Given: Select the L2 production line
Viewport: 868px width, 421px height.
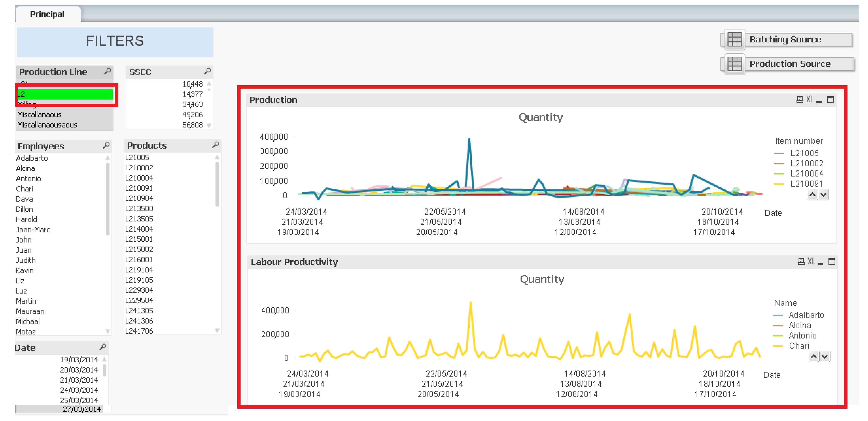Looking at the screenshot, I should click(x=65, y=94).
